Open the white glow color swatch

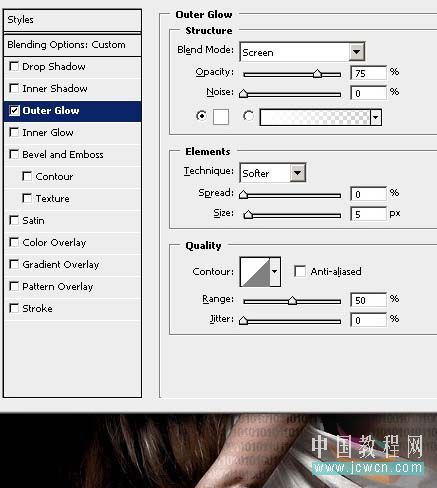click(221, 117)
